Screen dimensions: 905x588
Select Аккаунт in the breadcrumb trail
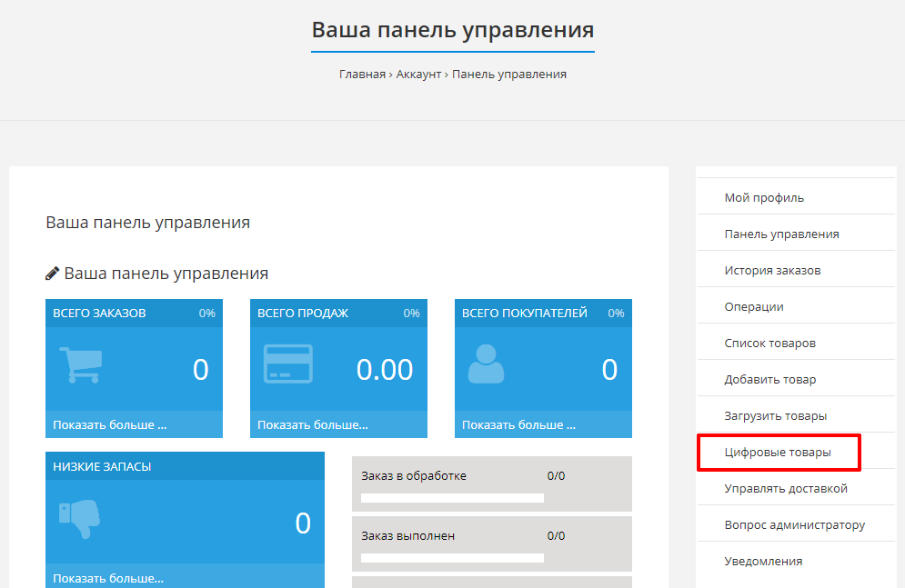[x=418, y=75]
